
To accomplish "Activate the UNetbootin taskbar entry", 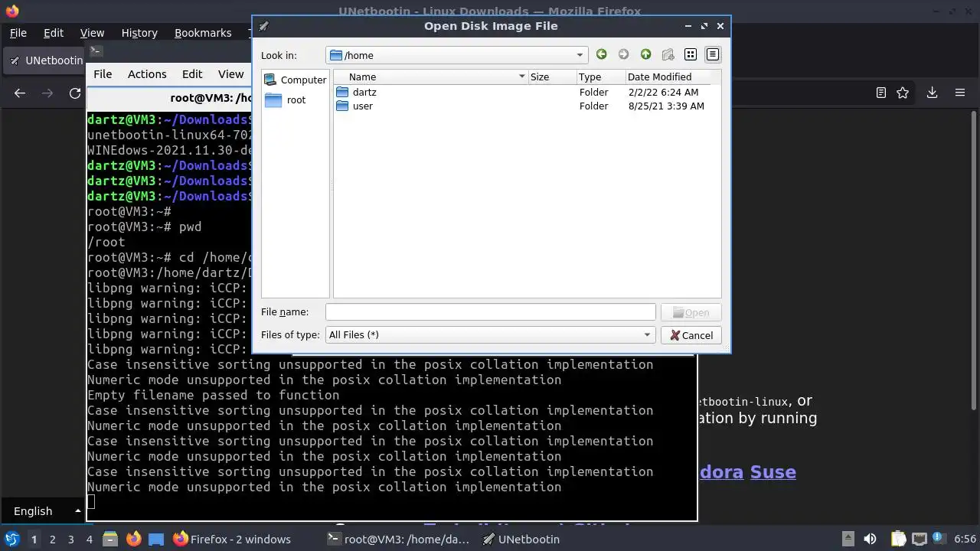I will click(x=521, y=539).
